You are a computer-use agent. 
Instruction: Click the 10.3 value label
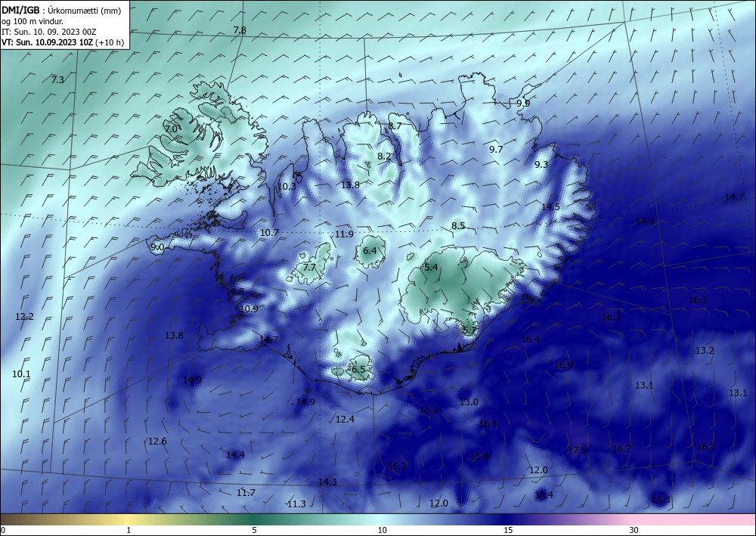pos(287,186)
